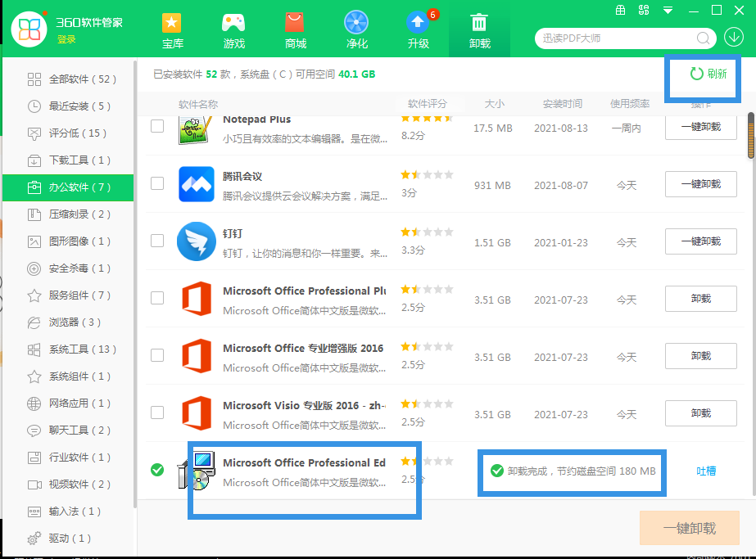This screenshot has width=756, height=559.
Task: Click the 软件名称 column header
Action: click(198, 104)
